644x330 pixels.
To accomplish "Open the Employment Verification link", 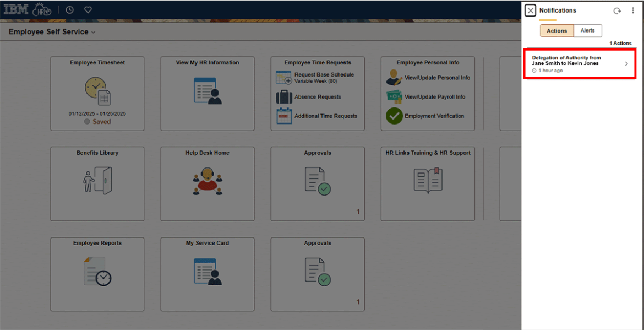I will (434, 116).
